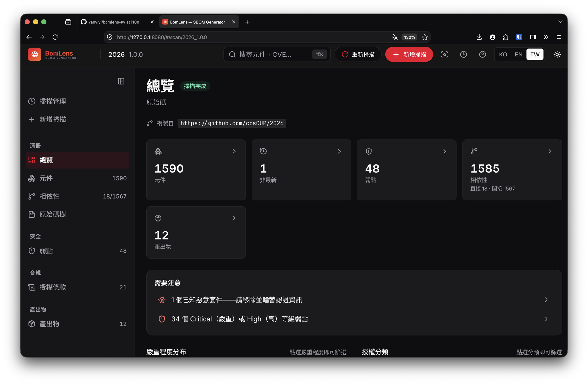
Task: Select 元件 sidebar item
Action: (x=77, y=178)
